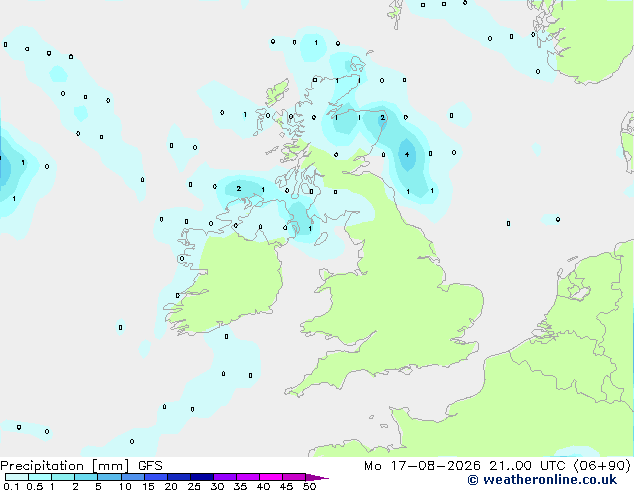Click the navy swatch between 25 and 30
Viewport: 634px width, 490px height.
[201, 477]
